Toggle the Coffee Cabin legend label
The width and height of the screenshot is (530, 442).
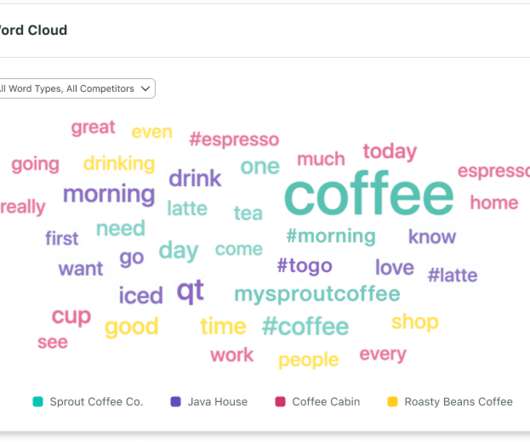(326, 402)
